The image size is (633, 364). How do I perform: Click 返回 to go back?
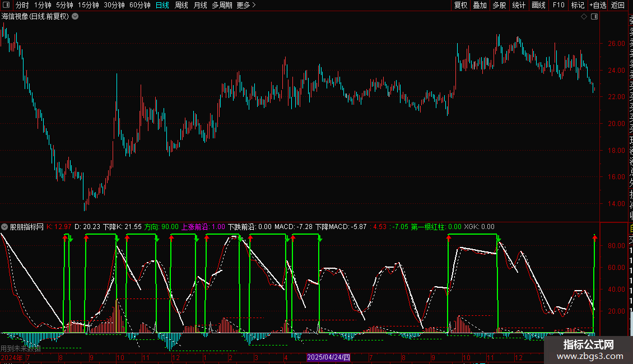pos(618,5)
